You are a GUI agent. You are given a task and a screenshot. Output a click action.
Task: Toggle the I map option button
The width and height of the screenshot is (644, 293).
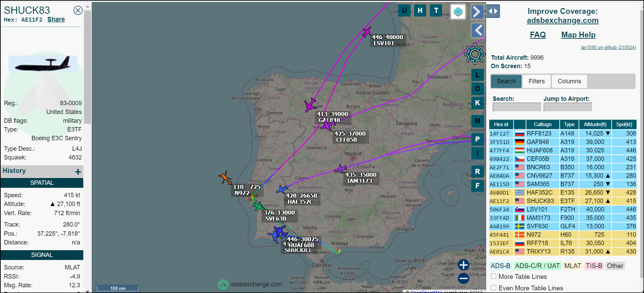[477, 153]
